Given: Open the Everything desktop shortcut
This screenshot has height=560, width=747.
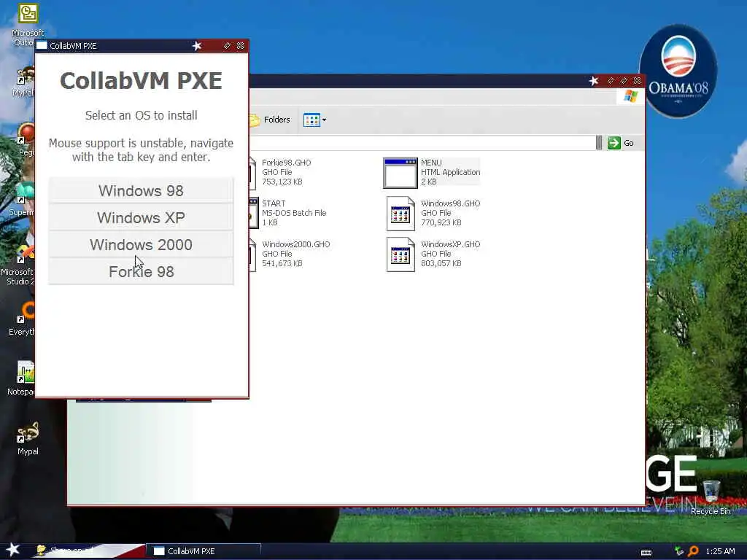Looking at the screenshot, I should pos(23,319).
